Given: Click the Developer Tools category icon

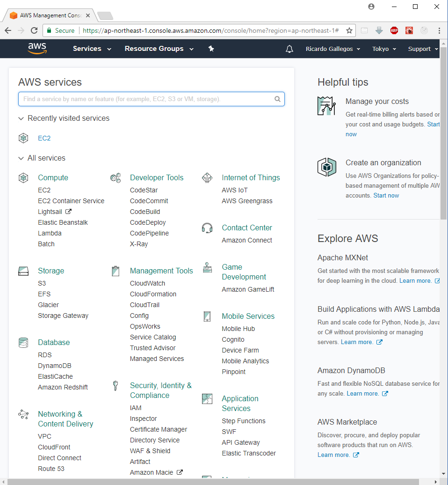Looking at the screenshot, I should (115, 178).
